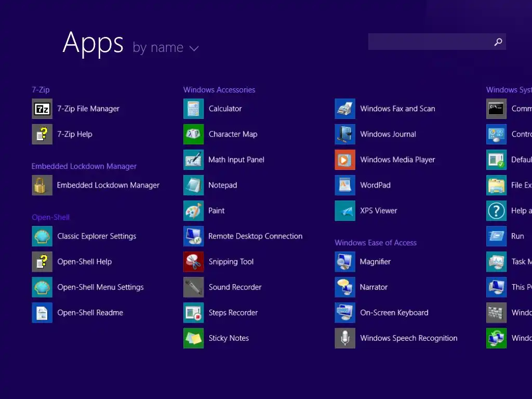
Task: Select the 'Magnifier' label
Action: 375,262
